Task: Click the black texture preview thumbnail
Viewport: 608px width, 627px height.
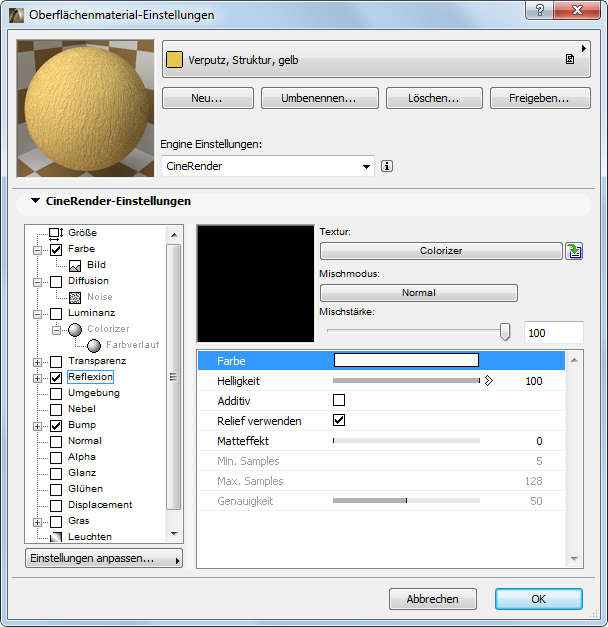Action: coord(256,284)
